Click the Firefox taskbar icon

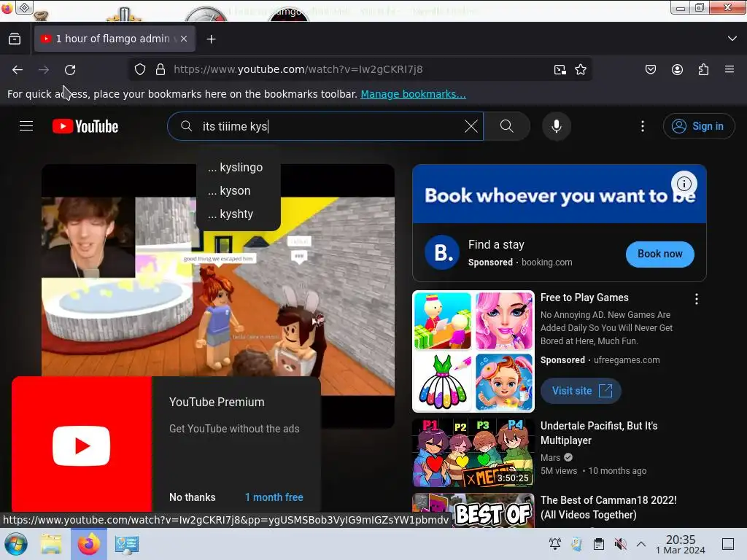[88, 544]
